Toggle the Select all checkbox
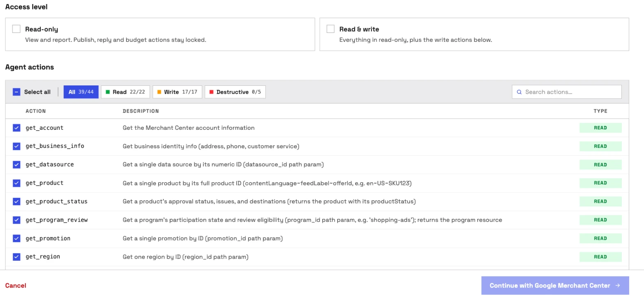This screenshot has height=301, width=644. (x=16, y=92)
